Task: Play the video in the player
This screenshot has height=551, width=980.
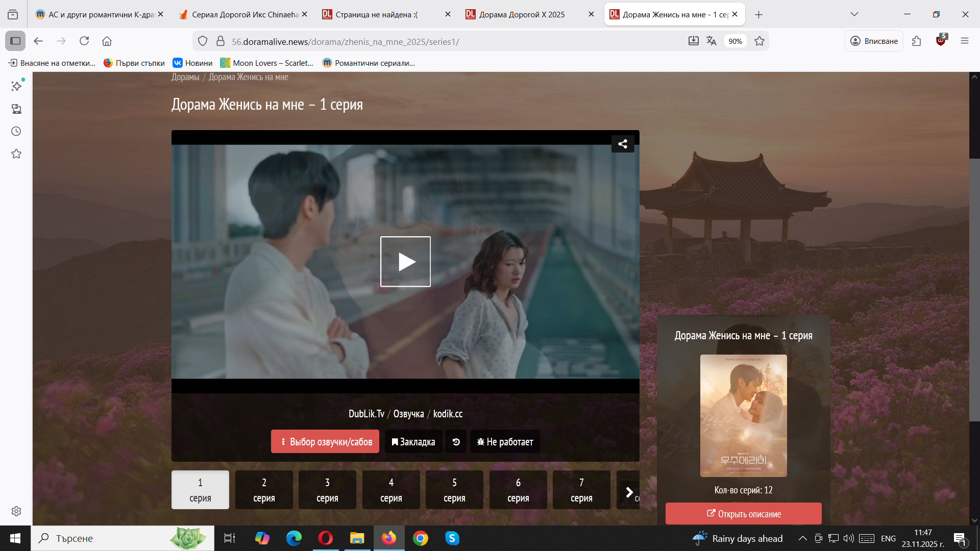Action: (x=405, y=262)
